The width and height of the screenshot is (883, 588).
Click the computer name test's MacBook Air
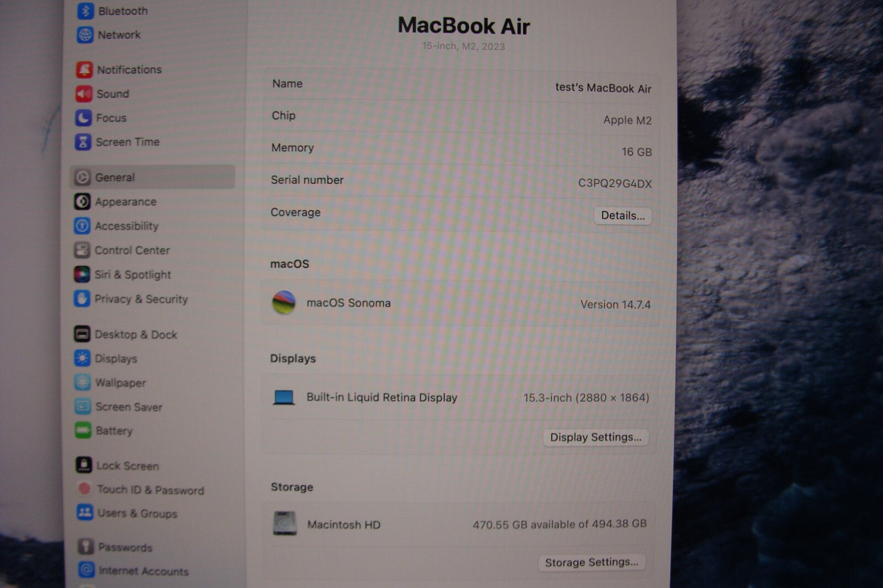point(603,88)
